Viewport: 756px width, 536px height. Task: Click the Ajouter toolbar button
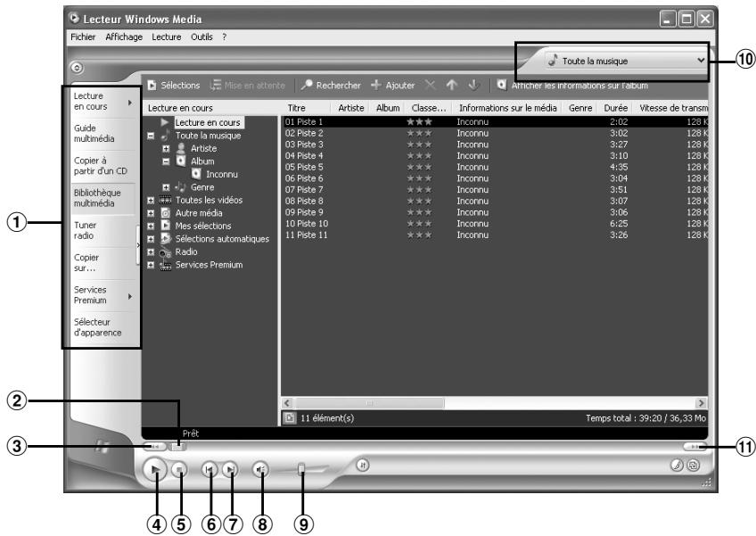[393, 86]
